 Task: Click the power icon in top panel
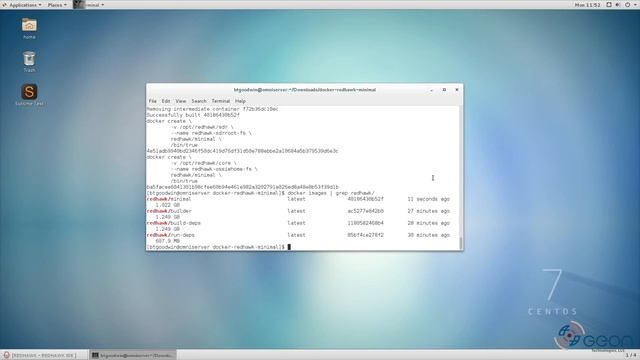point(628,5)
